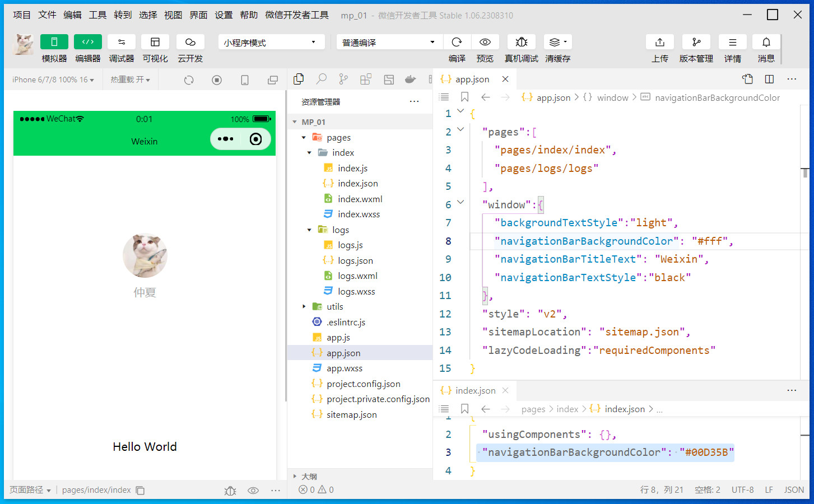Click the simulator phone device icon

pyautogui.click(x=245, y=80)
